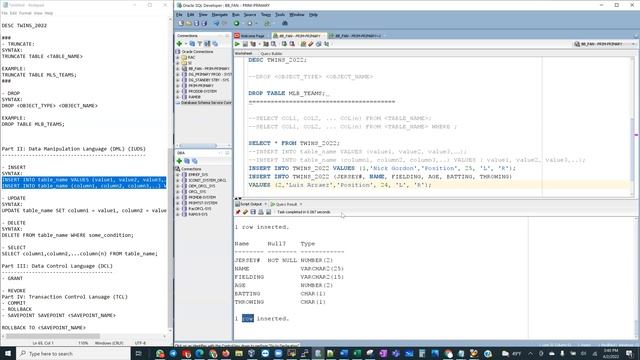The height and width of the screenshot is (360, 640).
Task: Select Database Schema Service Connections item
Action: click(206, 103)
